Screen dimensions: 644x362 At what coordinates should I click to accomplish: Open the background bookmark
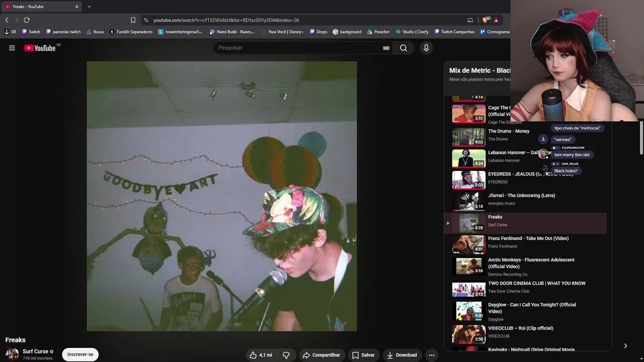[x=347, y=32]
